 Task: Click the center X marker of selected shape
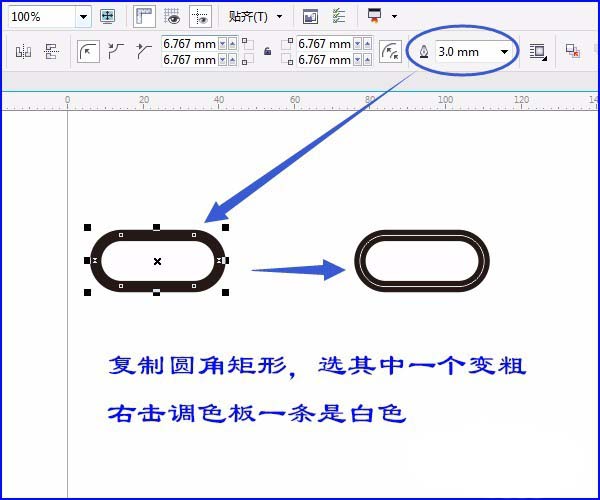(x=157, y=261)
